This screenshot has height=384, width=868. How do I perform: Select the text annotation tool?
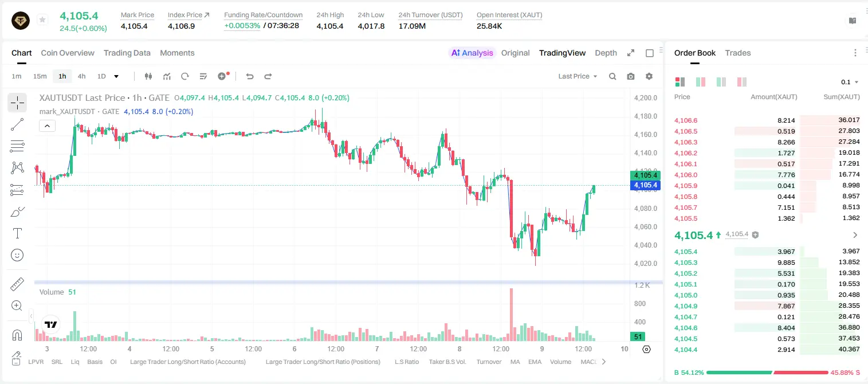17,233
